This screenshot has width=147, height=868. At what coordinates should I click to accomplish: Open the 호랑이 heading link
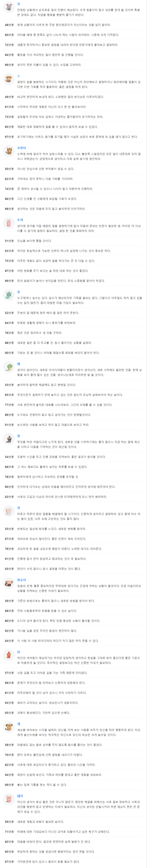click(22, 148)
